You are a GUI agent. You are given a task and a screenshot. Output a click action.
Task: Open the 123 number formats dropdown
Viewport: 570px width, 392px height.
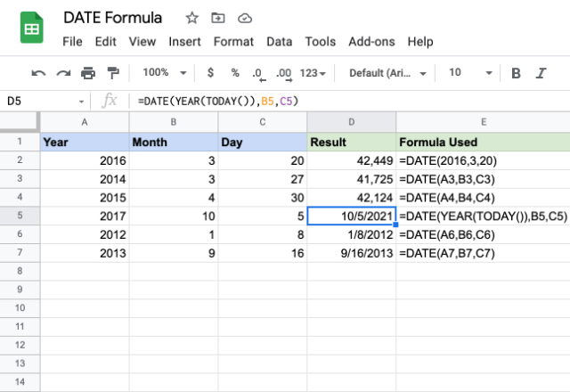tap(313, 73)
